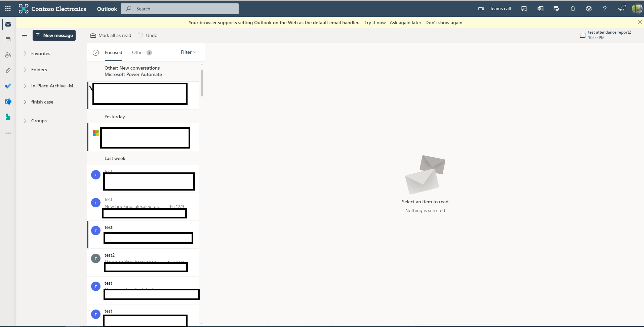Screen dimensions: 644x327
Task: Open the Files paperclip icon in rail
Action: click(8, 71)
